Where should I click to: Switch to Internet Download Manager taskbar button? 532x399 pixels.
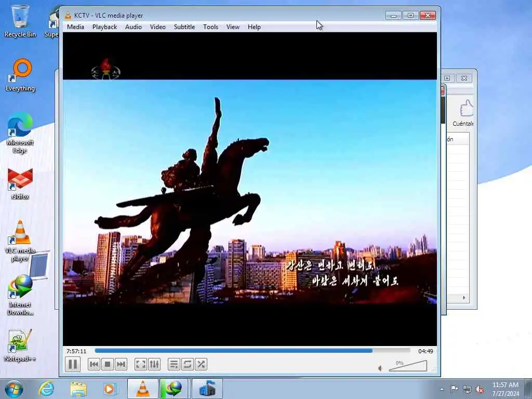pyautogui.click(x=174, y=389)
